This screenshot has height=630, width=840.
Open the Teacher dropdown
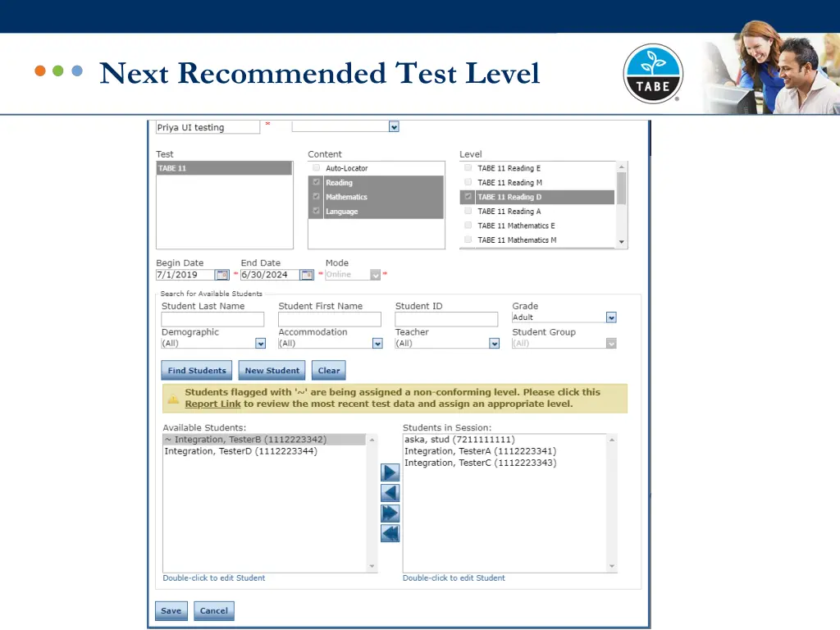click(495, 344)
